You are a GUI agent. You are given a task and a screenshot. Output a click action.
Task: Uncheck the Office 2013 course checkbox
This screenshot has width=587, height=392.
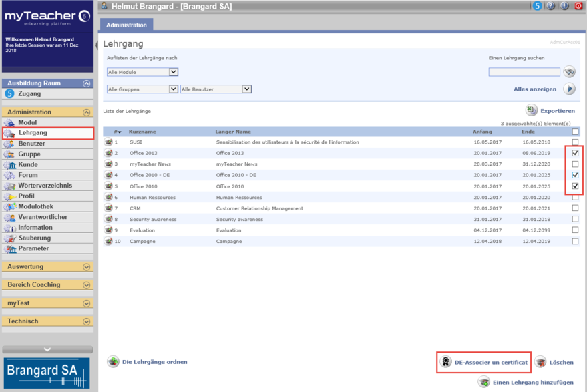575,153
